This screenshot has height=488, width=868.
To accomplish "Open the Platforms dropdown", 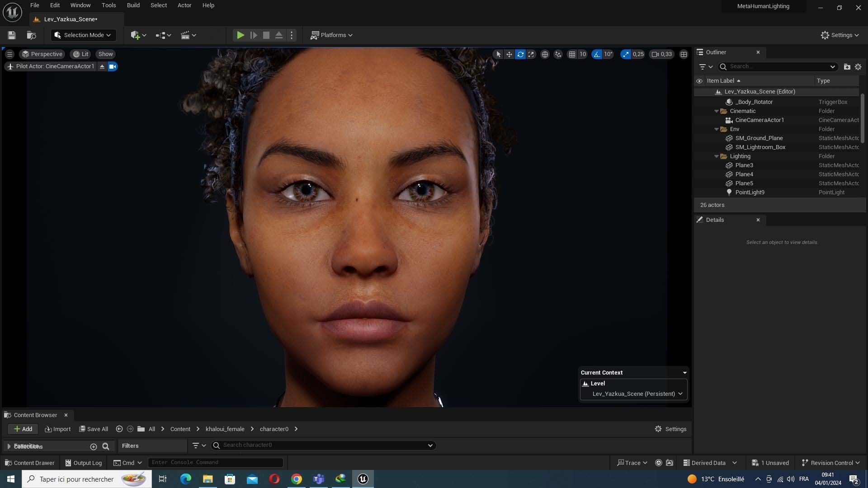I will pos(331,35).
